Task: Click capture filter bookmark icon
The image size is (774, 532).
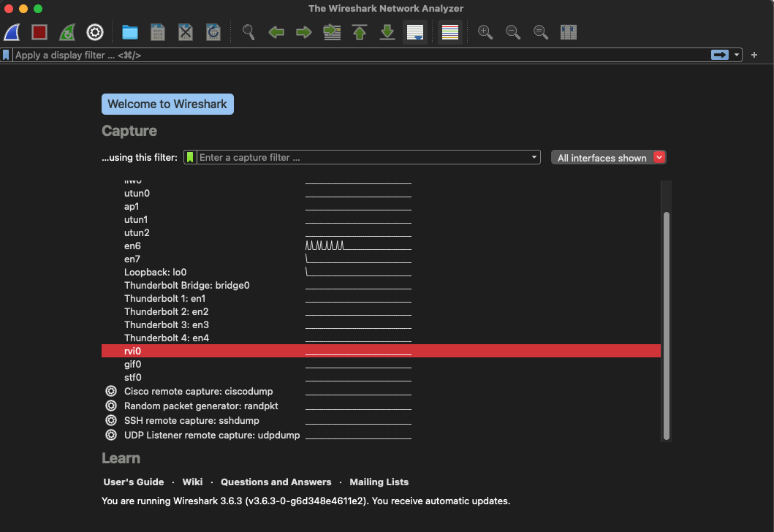Action: [190, 157]
